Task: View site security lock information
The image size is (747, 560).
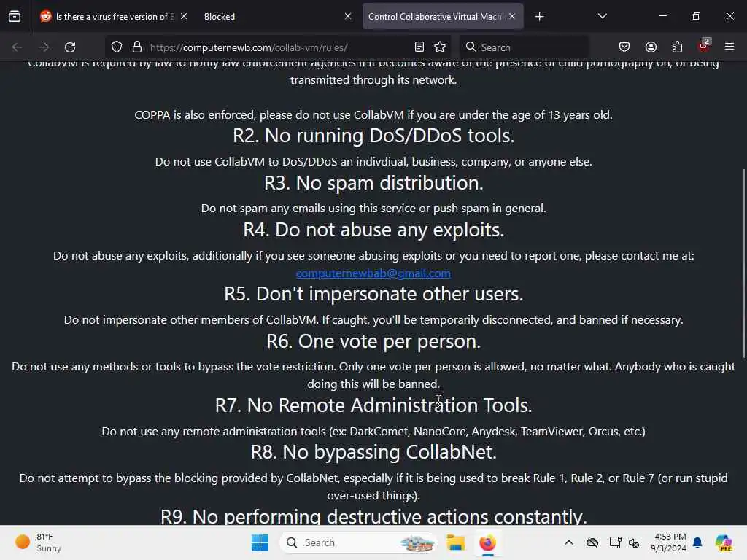Action: tap(137, 47)
